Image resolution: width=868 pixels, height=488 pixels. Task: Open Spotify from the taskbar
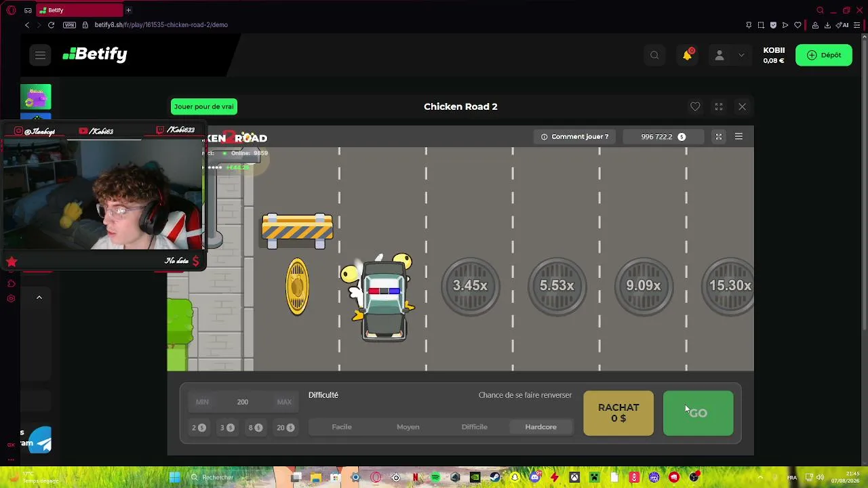point(435,477)
